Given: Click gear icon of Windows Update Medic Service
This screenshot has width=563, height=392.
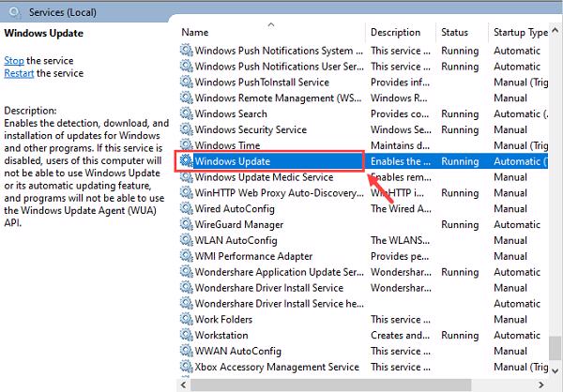Looking at the screenshot, I should pos(187,177).
